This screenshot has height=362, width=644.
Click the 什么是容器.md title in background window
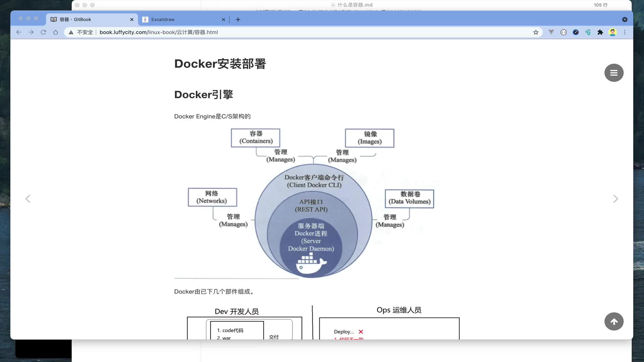click(x=355, y=5)
